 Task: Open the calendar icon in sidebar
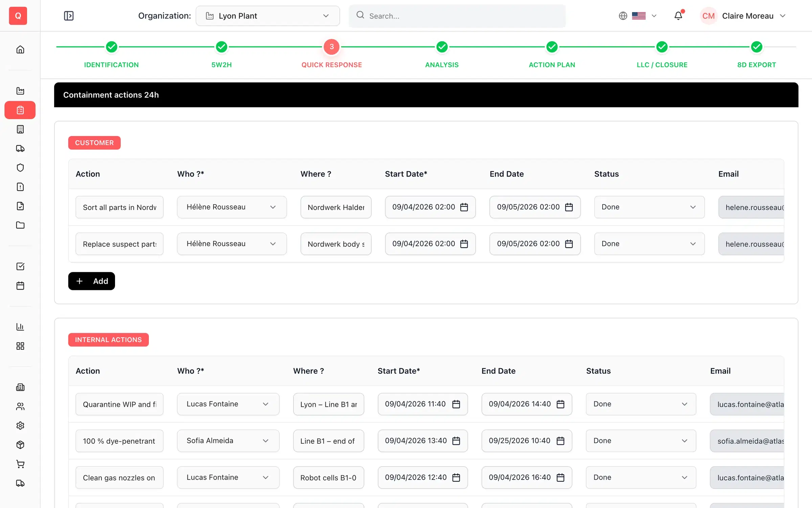coord(20,285)
